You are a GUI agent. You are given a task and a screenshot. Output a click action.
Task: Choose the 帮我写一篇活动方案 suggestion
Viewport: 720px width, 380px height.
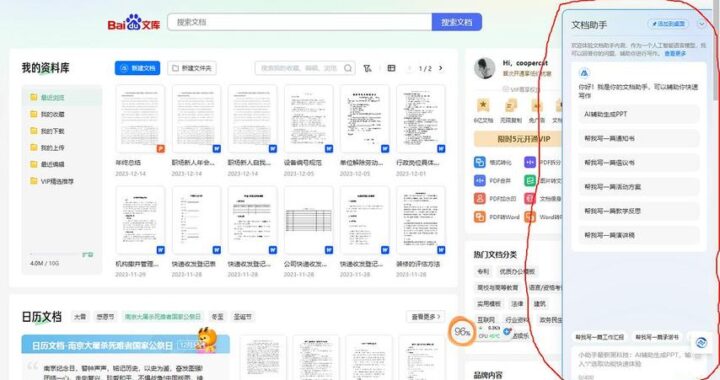(638, 187)
